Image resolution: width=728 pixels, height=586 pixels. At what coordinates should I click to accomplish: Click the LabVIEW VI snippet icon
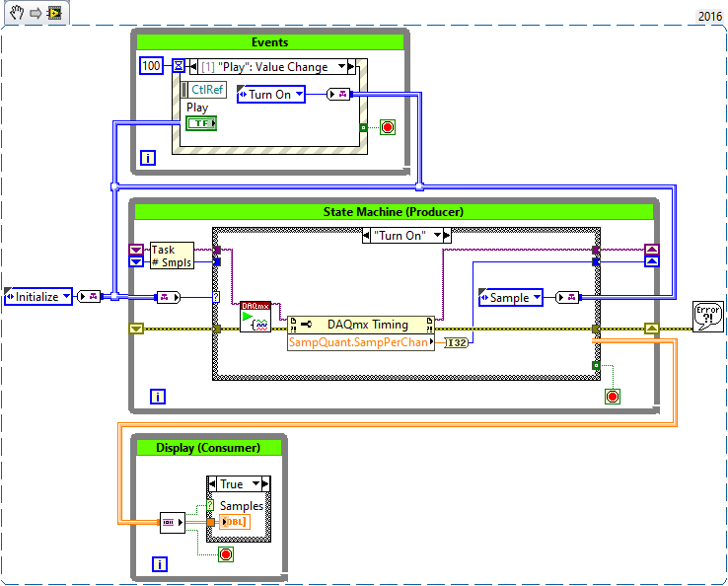(55, 13)
